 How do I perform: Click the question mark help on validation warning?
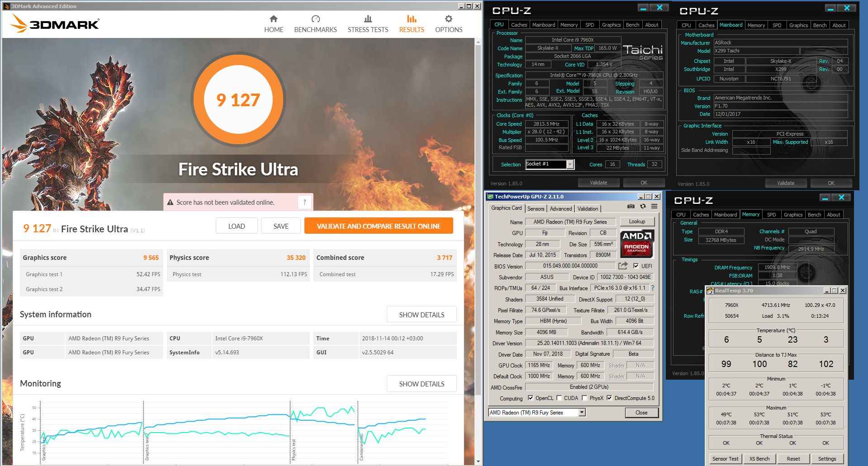[x=304, y=202]
